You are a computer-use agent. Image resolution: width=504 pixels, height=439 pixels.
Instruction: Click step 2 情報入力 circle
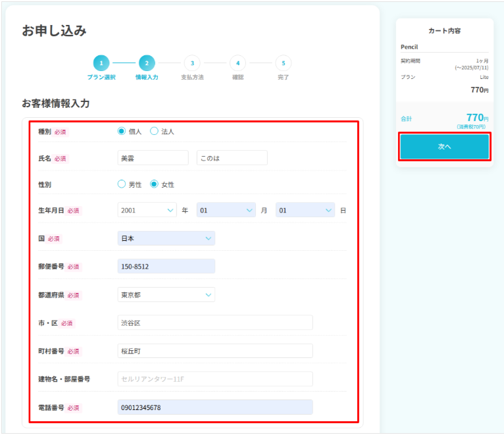(147, 63)
